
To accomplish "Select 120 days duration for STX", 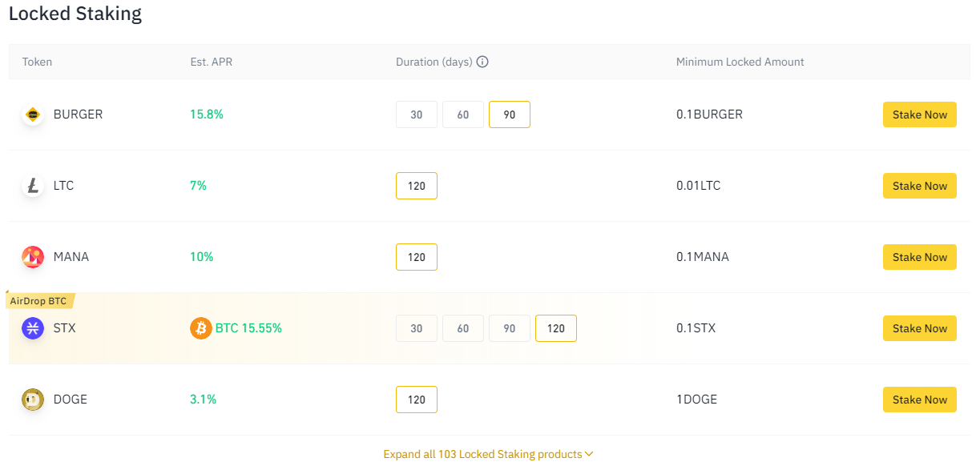I will (556, 328).
